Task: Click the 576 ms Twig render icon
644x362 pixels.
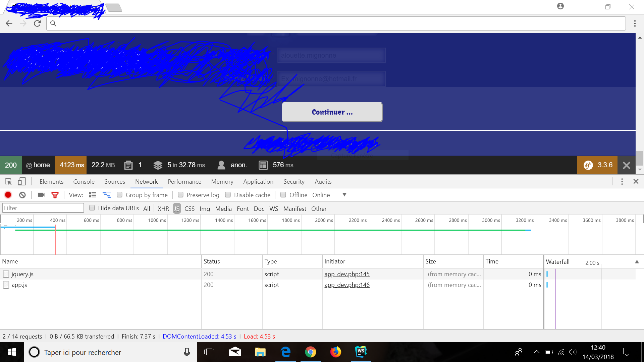Action: pos(263,165)
